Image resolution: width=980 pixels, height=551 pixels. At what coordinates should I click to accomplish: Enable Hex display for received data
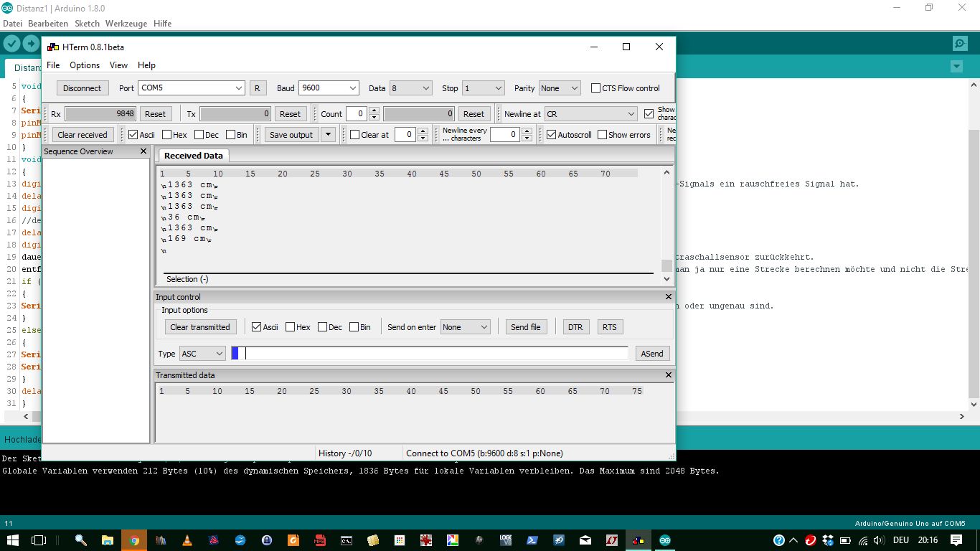coord(167,135)
